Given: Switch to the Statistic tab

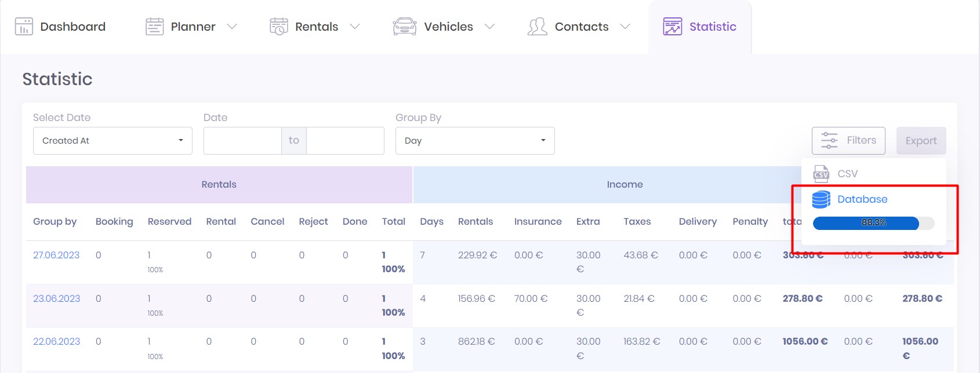Looking at the screenshot, I should click(x=712, y=27).
